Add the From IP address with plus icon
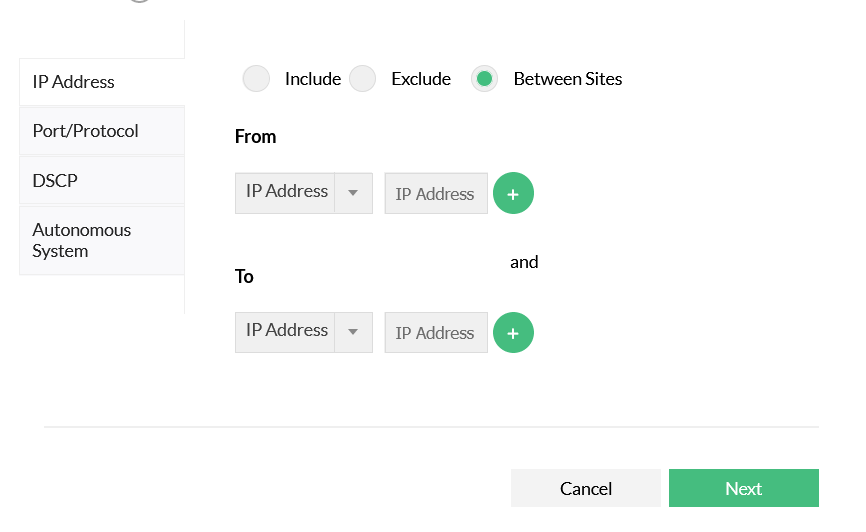Image resolution: width=866 pixels, height=532 pixels. tap(513, 194)
